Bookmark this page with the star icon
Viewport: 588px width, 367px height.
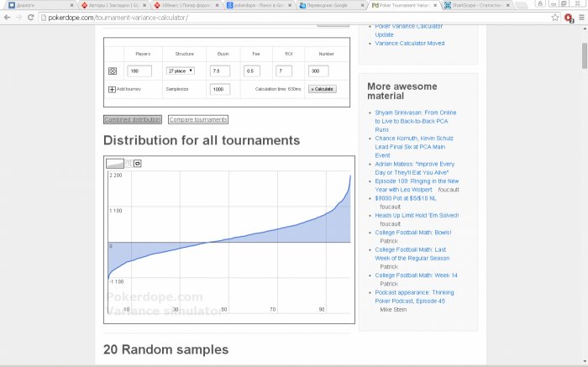(555, 18)
